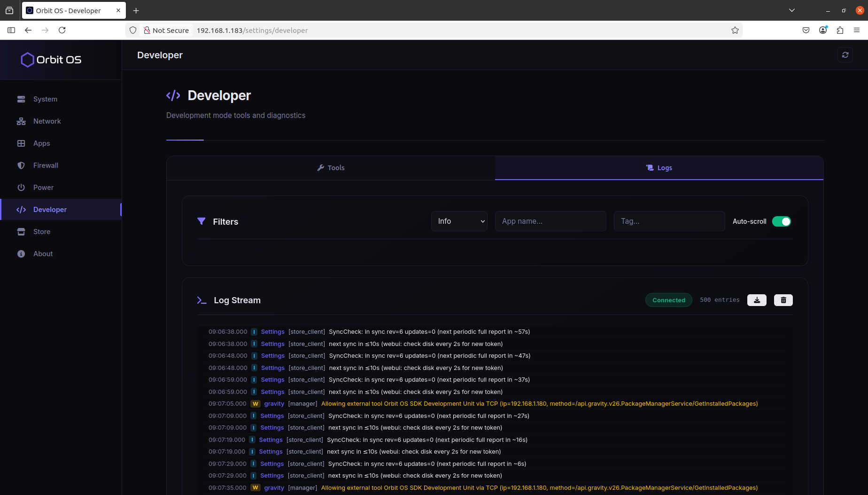Open the log level dropdown showing Info
868x495 pixels.
(x=459, y=221)
